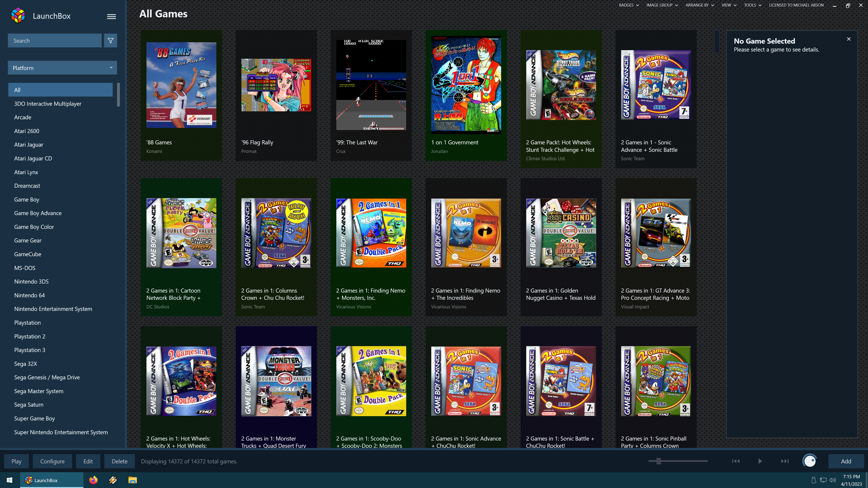This screenshot has height=488, width=868.
Task: Click Licensed to Michael Abson label
Action: (x=796, y=5)
